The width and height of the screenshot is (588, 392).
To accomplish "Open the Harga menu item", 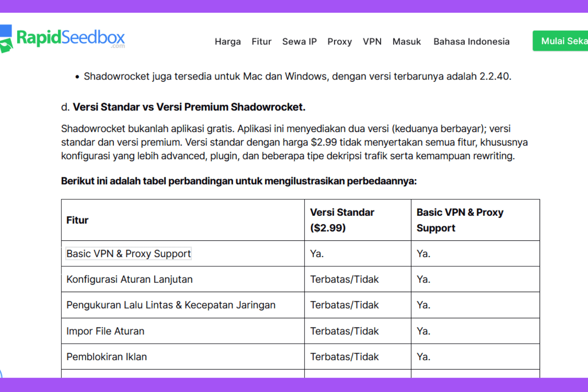I will click(x=228, y=41).
